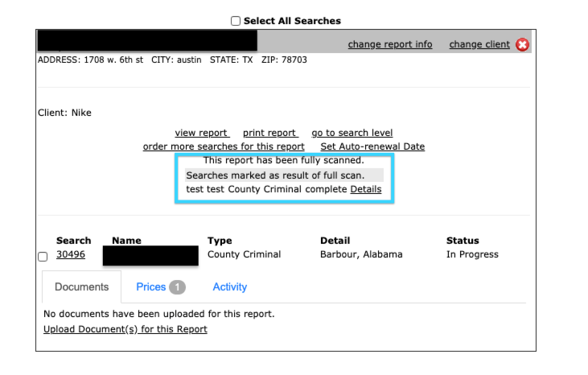Tick the Select All Searches checkbox
The width and height of the screenshot is (588, 375).
(x=236, y=21)
